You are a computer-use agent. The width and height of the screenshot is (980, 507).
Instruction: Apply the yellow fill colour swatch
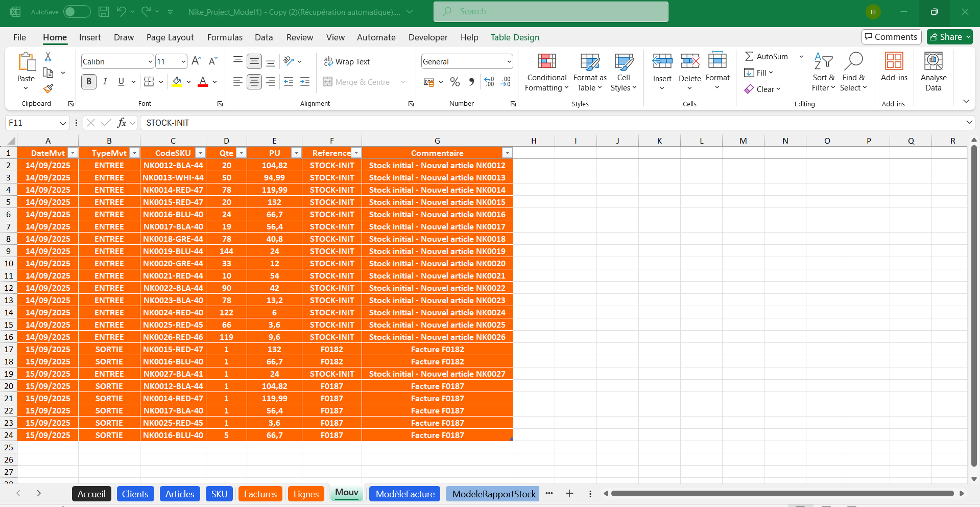tap(177, 82)
